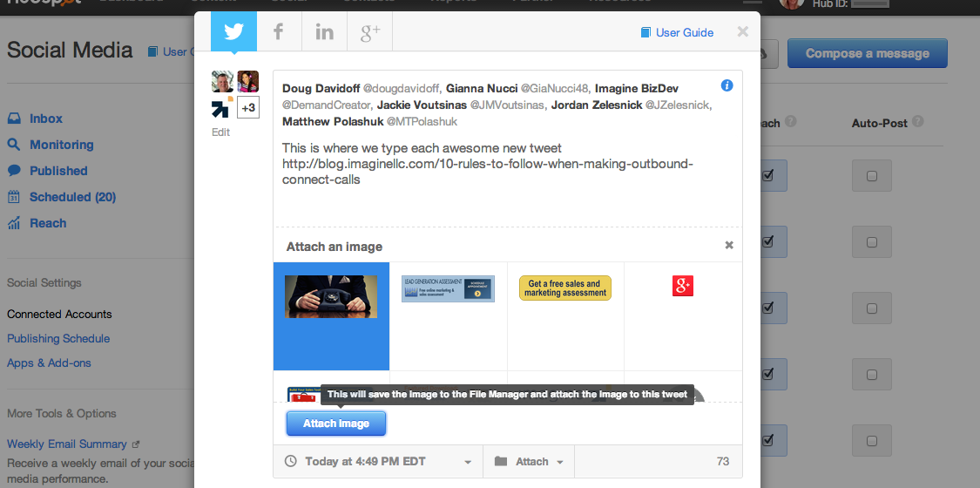Click the folder icon next to Attach
980x488 pixels.
click(501, 462)
